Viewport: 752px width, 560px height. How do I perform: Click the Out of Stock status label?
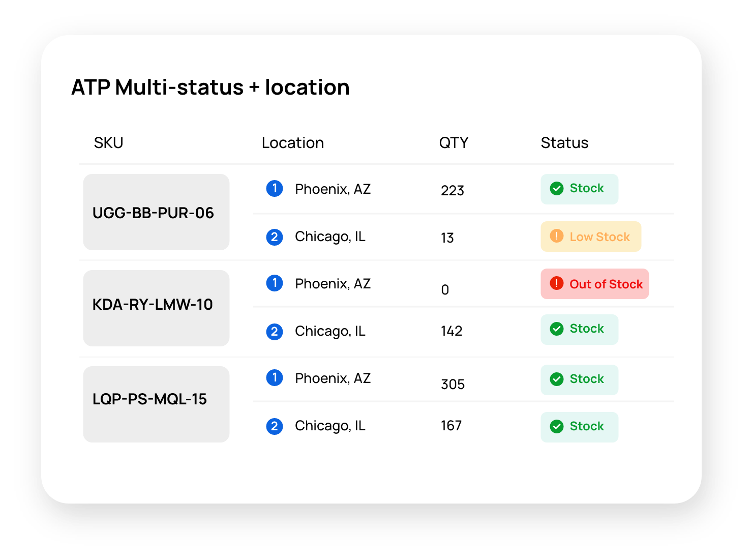(606, 284)
